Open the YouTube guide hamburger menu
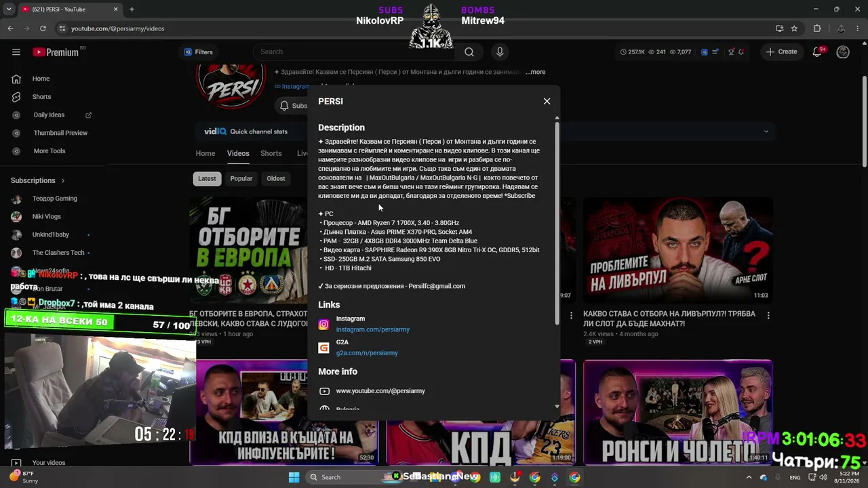 tap(16, 52)
